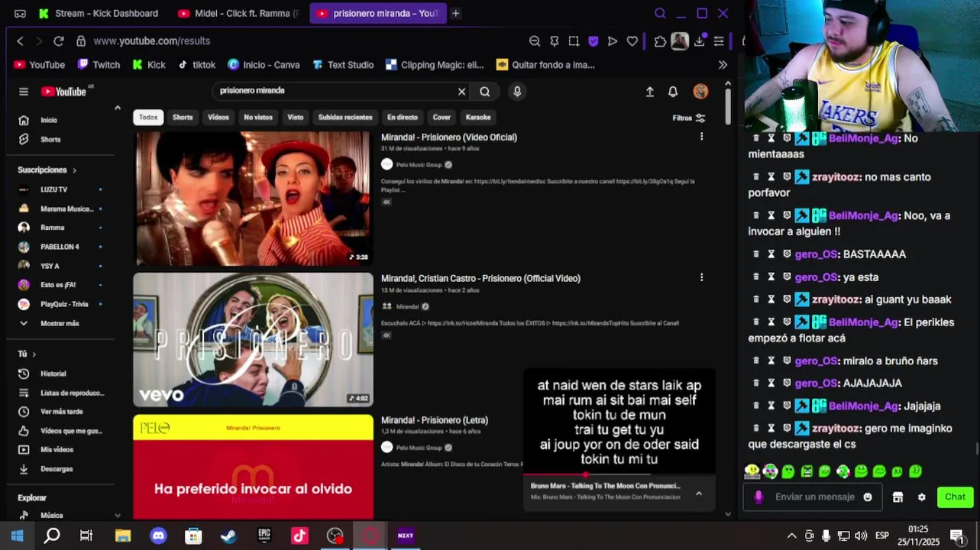Show hidden system tray icons

(791, 535)
